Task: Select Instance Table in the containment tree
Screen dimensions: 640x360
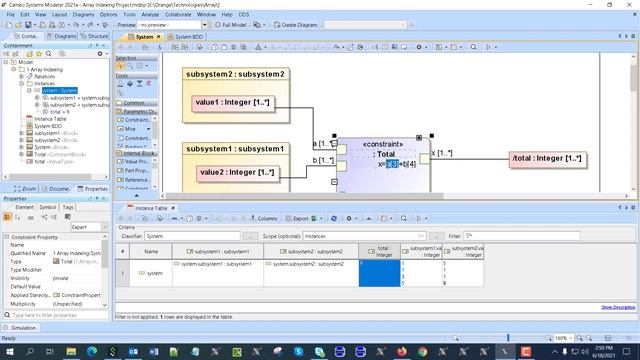Action: point(50,119)
